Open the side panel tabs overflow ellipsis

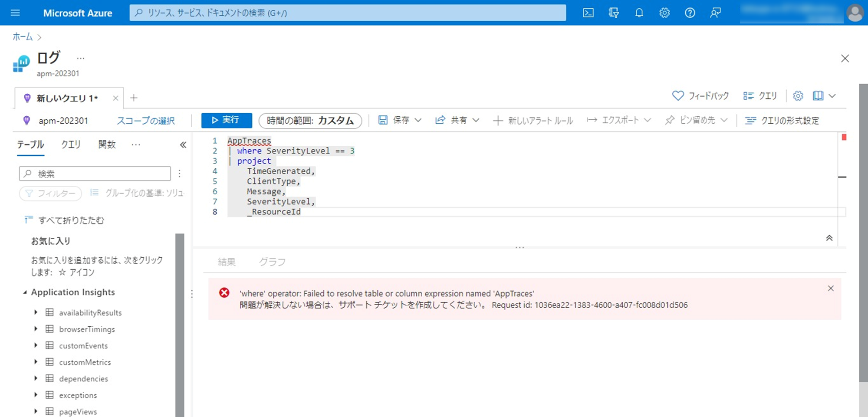[x=136, y=144]
